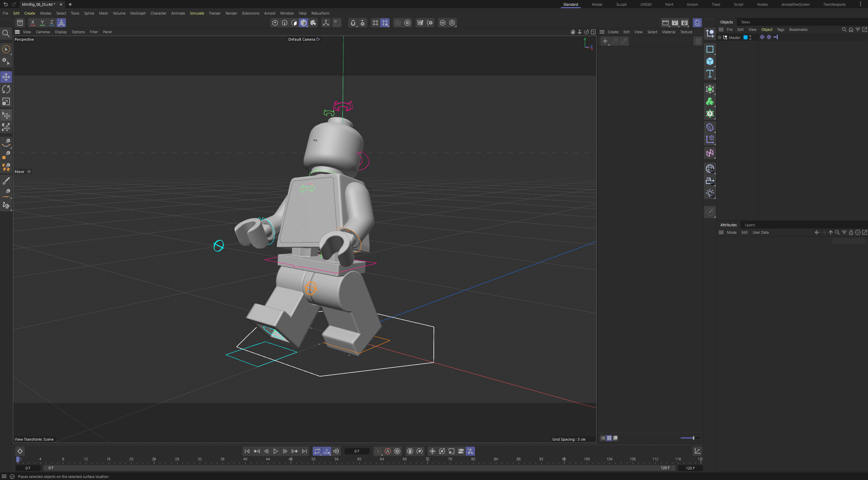Viewport: 868px width, 480px height.
Task: Click Master layer color swatch
Action: point(746,37)
